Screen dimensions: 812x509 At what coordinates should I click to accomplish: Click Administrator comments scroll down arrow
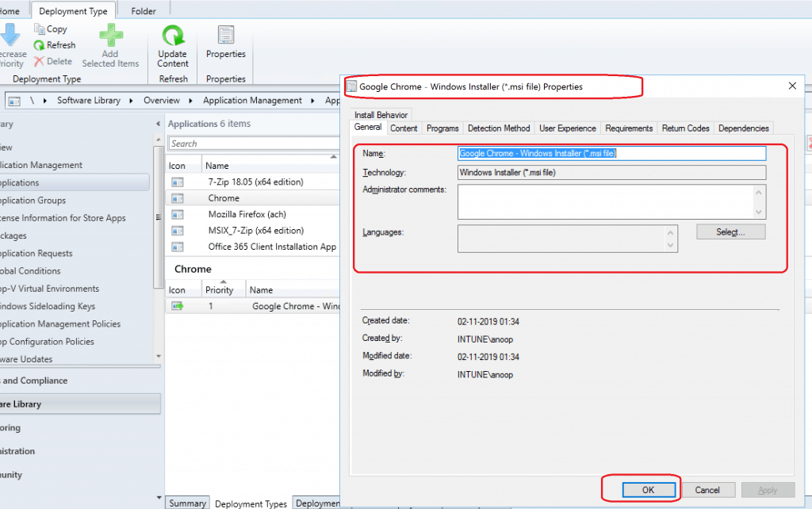click(759, 212)
